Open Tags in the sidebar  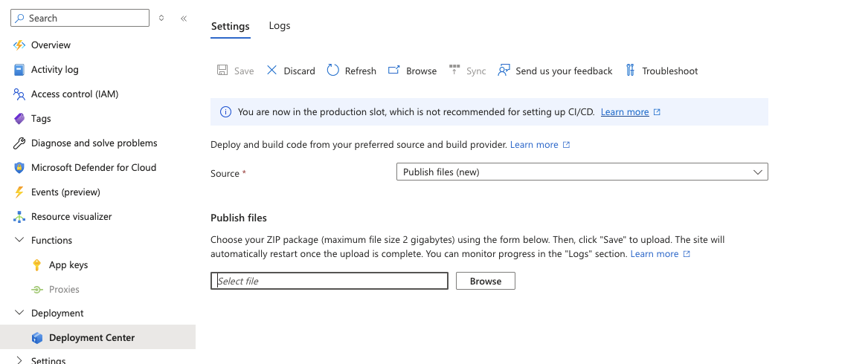click(x=41, y=118)
